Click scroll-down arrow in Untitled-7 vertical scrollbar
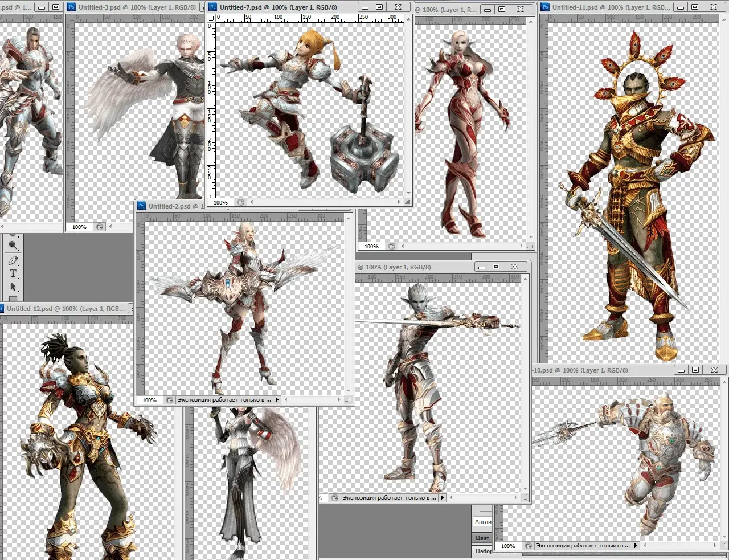 (408, 194)
